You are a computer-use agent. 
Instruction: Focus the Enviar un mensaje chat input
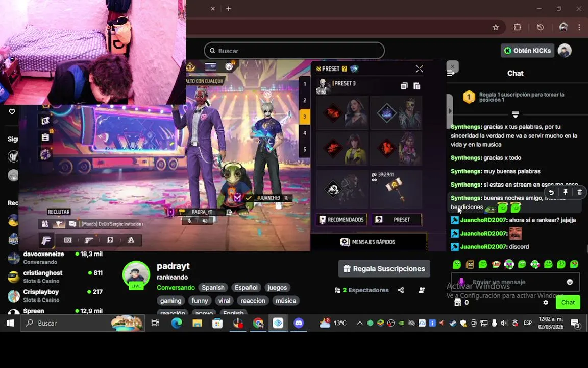click(515, 282)
